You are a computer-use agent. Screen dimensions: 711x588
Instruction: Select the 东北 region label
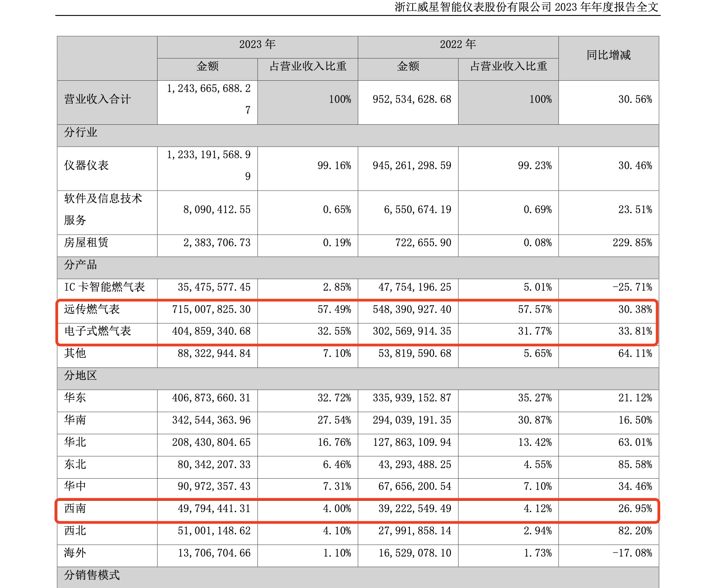75,465
